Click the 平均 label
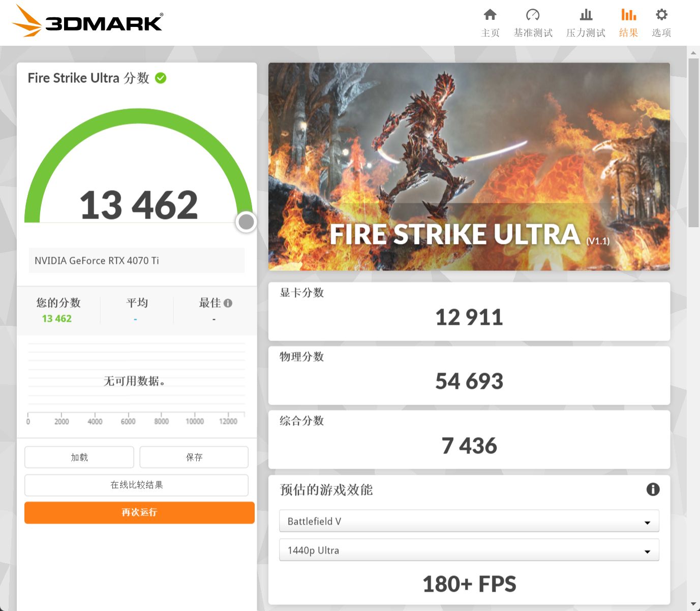700x611 pixels. tap(137, 302)
